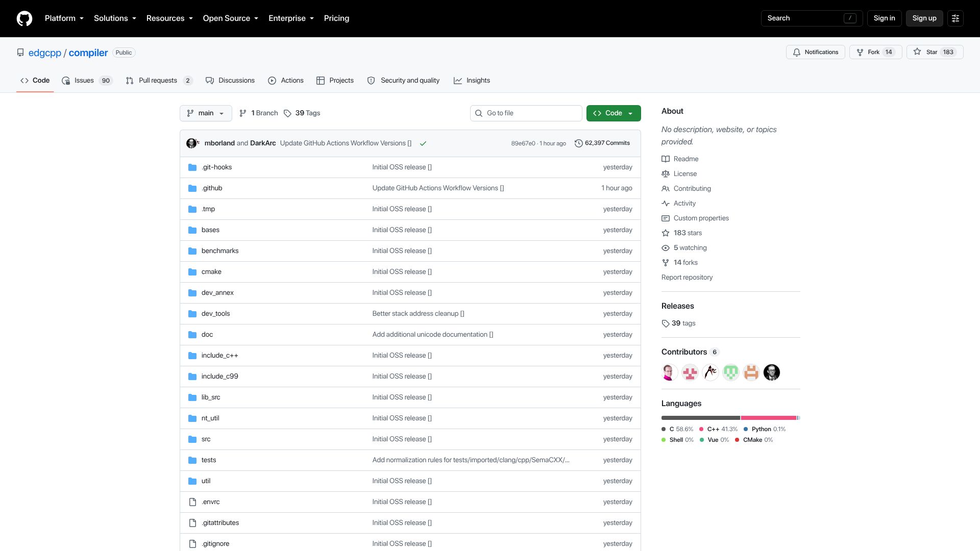Click the 62,397 Commits link
The height and width of the screenshot is (551, 980).
tap(602, 143)
